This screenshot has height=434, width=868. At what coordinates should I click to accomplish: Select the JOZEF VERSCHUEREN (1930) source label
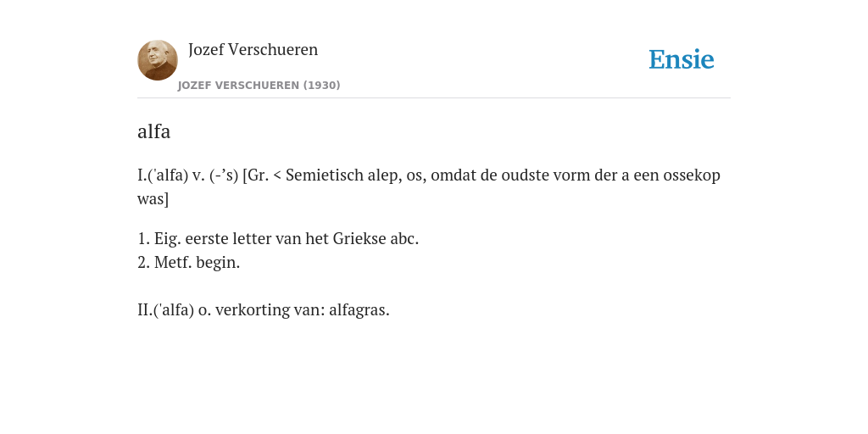(x=259, y=86)
